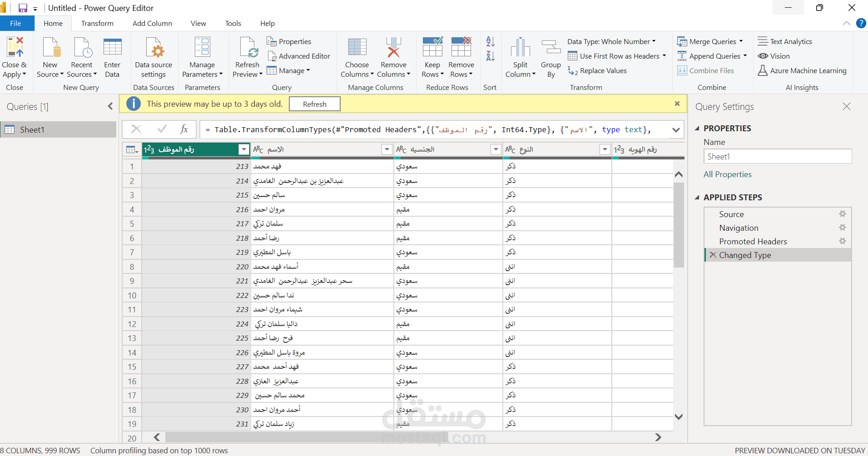
Task: Change data type of رقم الهويه column
Action: [619, 149]
